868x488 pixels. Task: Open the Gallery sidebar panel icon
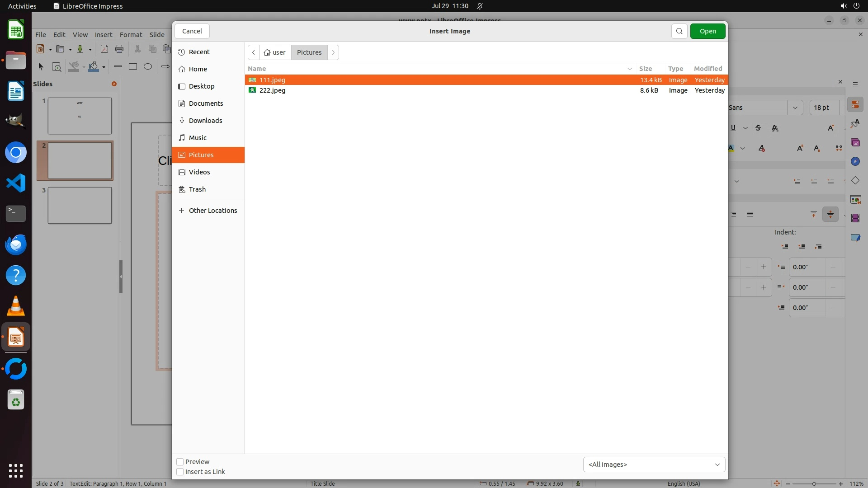pos(855,142)
